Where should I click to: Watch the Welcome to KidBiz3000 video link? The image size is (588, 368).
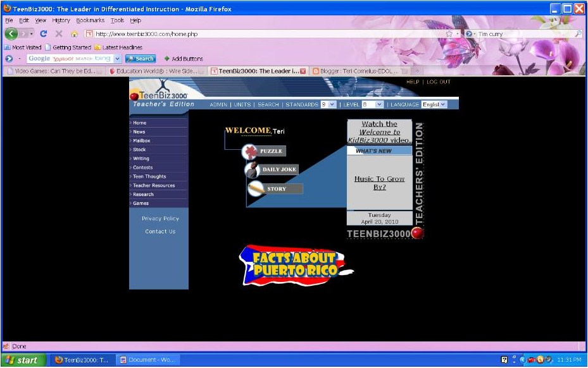379,132
